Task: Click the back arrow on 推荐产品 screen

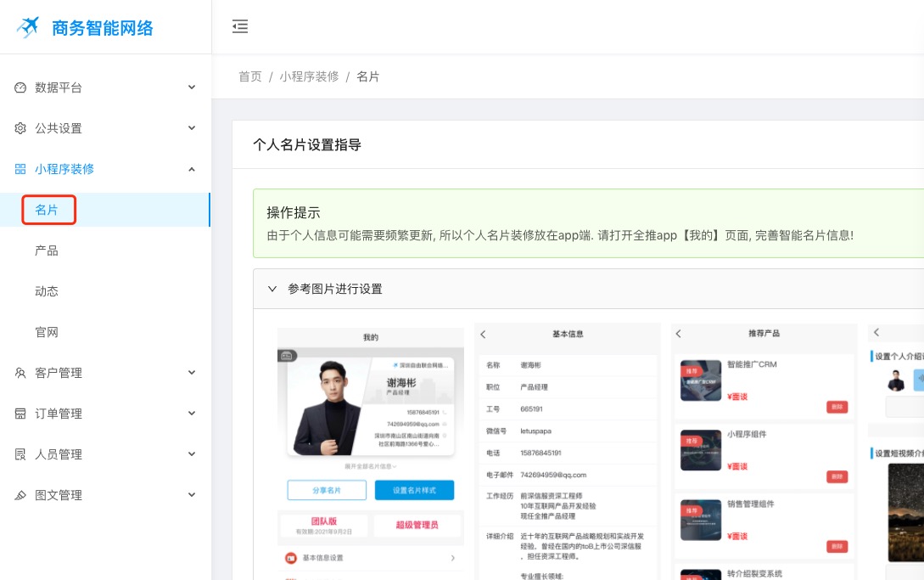Action: 678,334
